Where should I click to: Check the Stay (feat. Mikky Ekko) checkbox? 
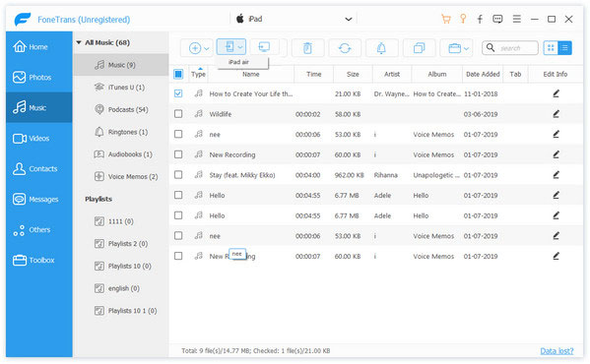point(178,175)
